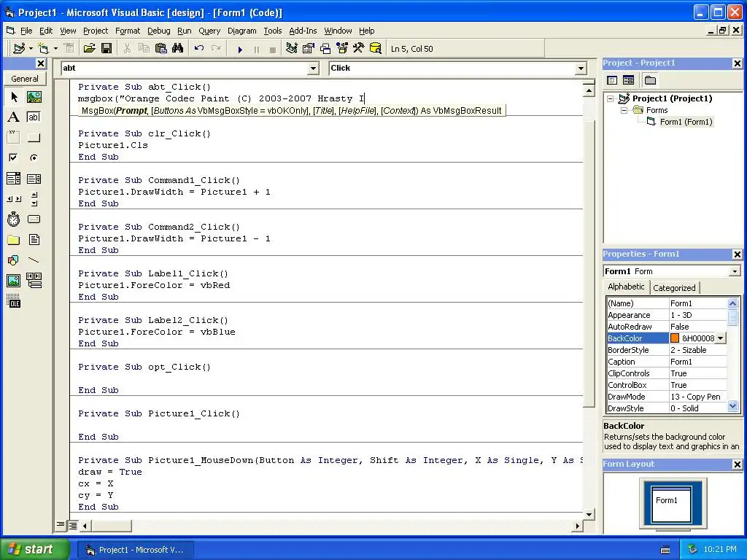The width and height of the screenshot is (747, 560).
Task: Click View Object in Project Explorer
Action: pos(628,80)
